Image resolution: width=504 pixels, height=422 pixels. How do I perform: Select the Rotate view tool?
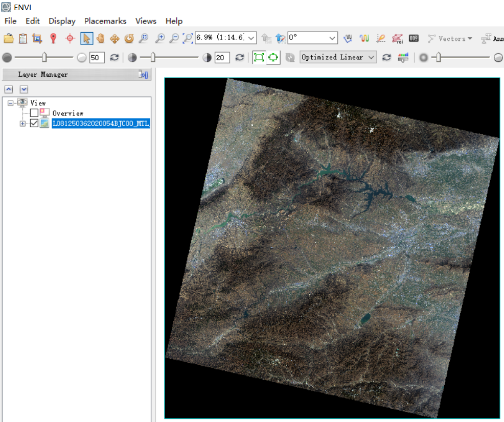129,38
